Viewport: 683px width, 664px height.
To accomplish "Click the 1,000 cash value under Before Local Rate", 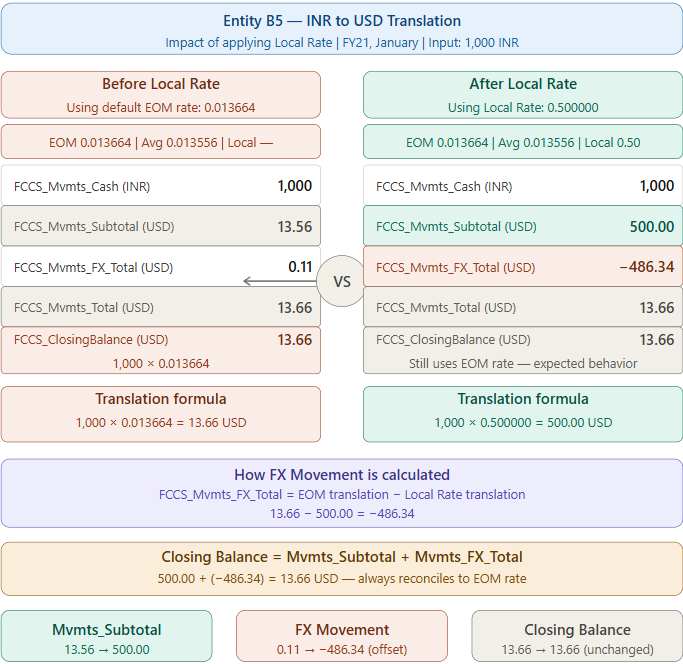I will pyautogui.click(x=294, y=186).
